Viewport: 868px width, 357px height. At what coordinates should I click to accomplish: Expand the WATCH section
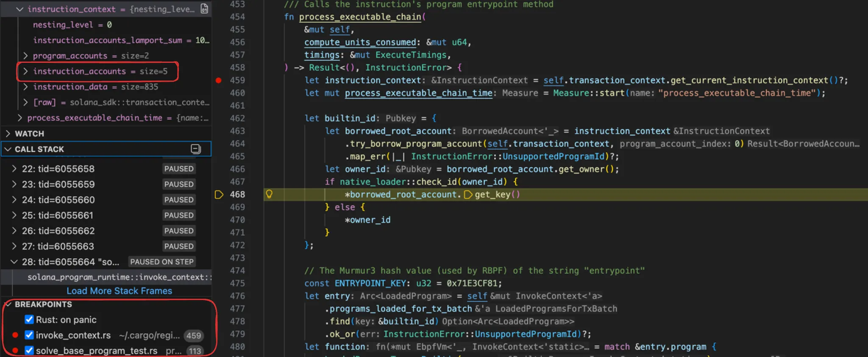tap(8, 134)
